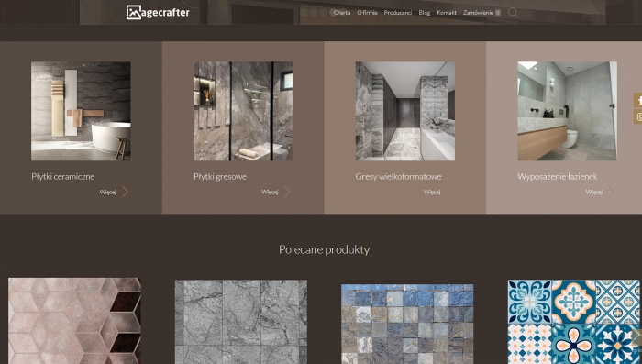
Task: Open the blue patterned patchwork tile product
Action: pyautogui.click(x=573, y=322)
